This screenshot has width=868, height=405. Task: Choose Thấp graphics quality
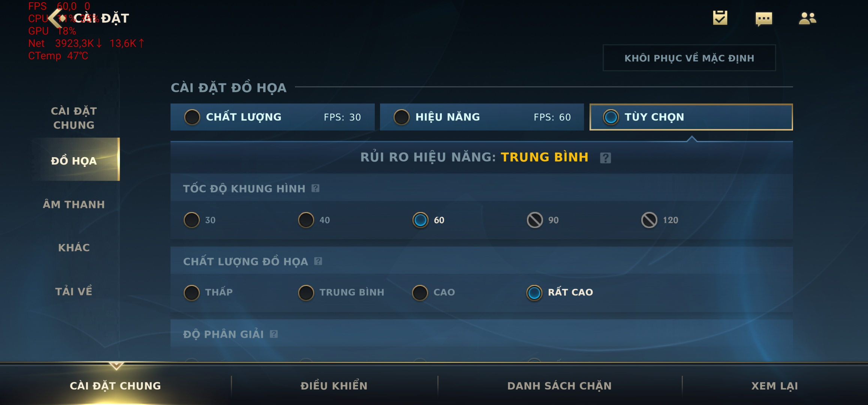tap(208, 292)
